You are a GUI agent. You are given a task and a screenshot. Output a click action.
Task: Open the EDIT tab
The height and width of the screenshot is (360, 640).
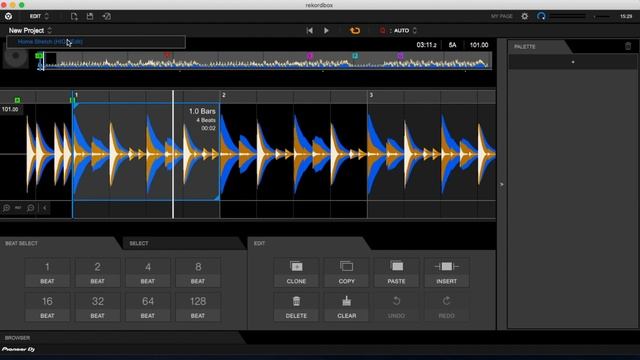(260, 243)
